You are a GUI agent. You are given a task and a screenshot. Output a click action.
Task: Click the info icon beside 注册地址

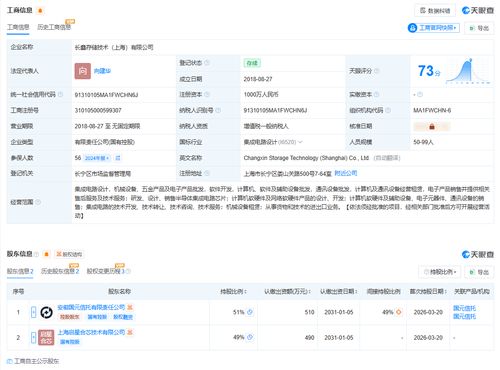point(207,173)
